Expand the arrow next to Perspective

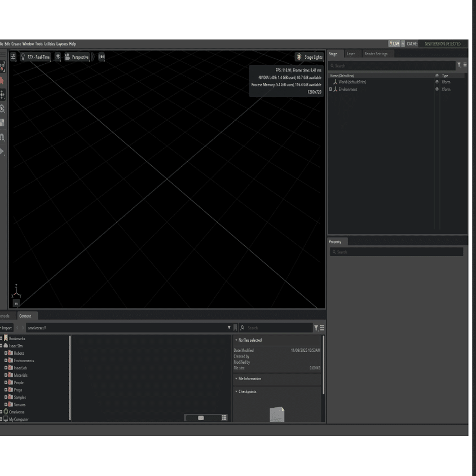(93, 57)
